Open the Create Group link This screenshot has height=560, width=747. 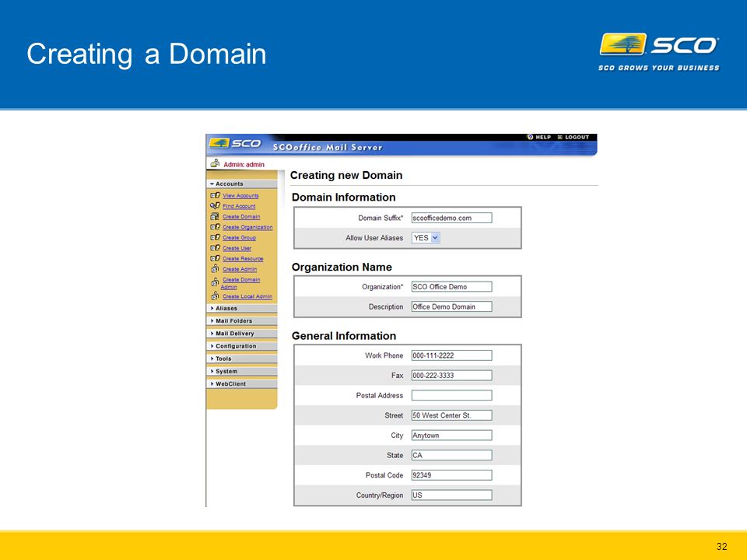tap(239, 238)
